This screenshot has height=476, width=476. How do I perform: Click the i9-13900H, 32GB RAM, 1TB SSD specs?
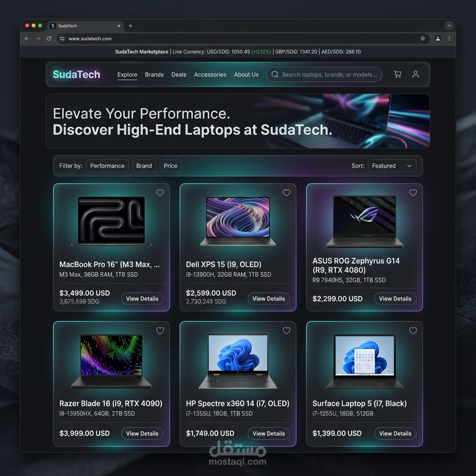[x=228, y=274]
